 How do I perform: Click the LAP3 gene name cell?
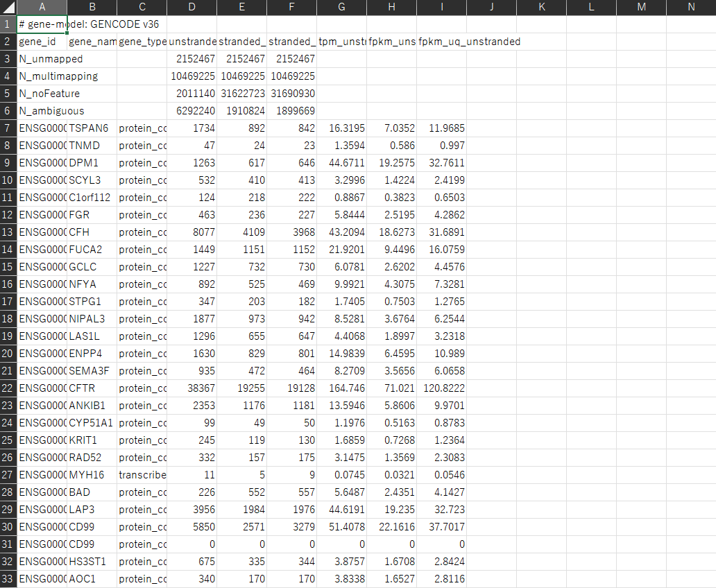click(x=92, y=510)
